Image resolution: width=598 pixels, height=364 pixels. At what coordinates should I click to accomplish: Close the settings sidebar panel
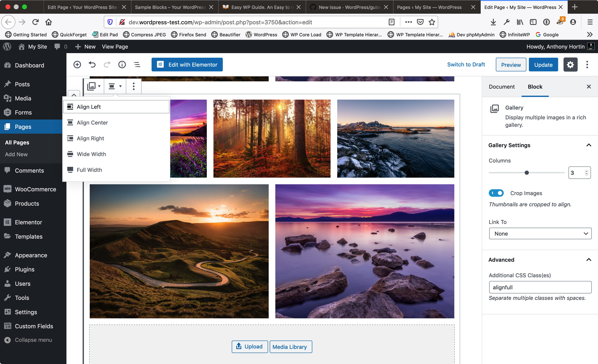pyautogui.click(x=589, y=87)
